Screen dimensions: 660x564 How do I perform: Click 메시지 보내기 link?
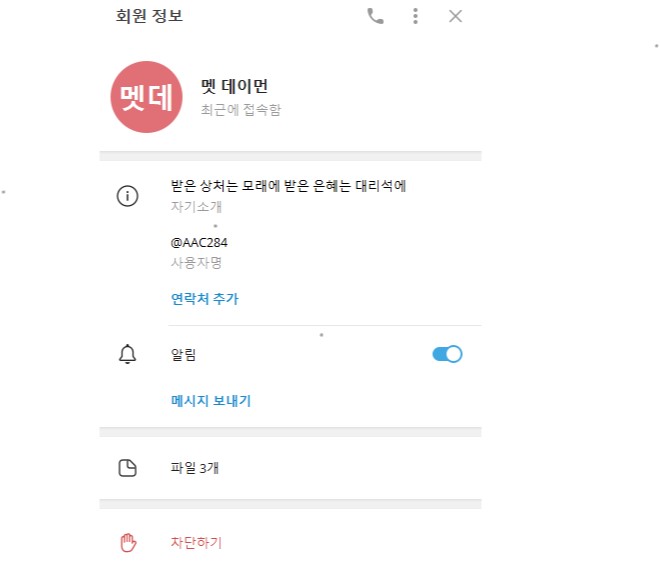pyautogui.click(x=211, y=401)
